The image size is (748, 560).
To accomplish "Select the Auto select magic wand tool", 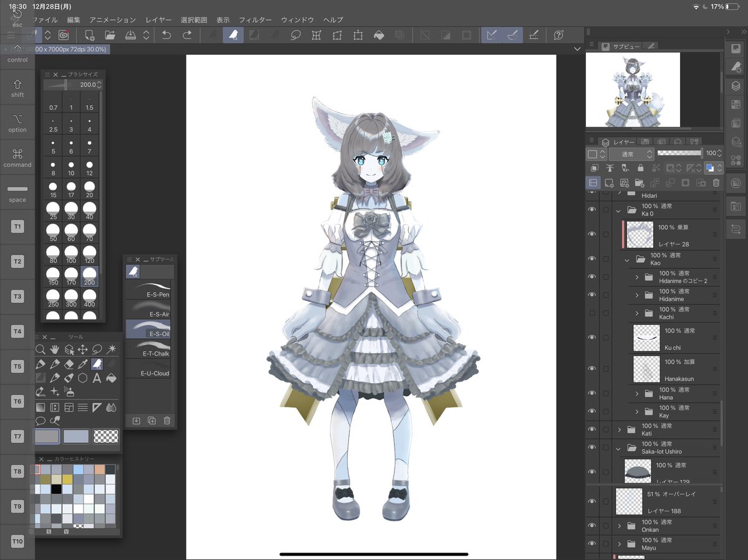I will point(112,349).
